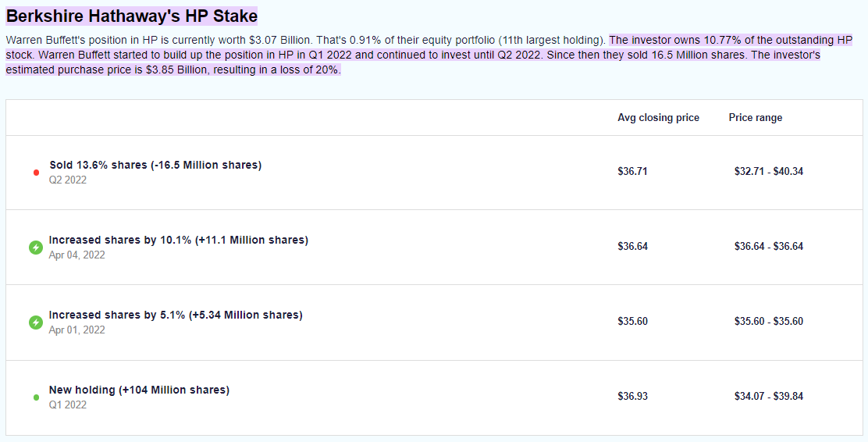
Task: Click green lightning icon for Apr 01, 2022 increase
Action: pos(36,322)
